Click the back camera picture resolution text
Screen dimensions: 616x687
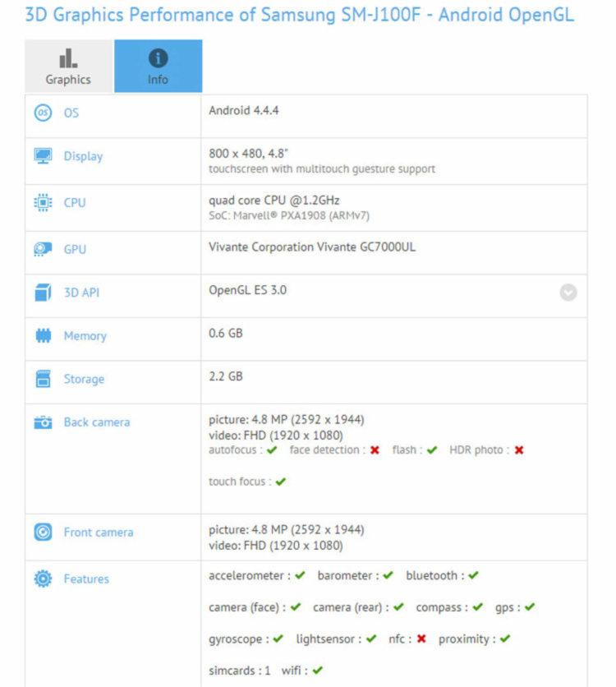(x=287, y=420)
